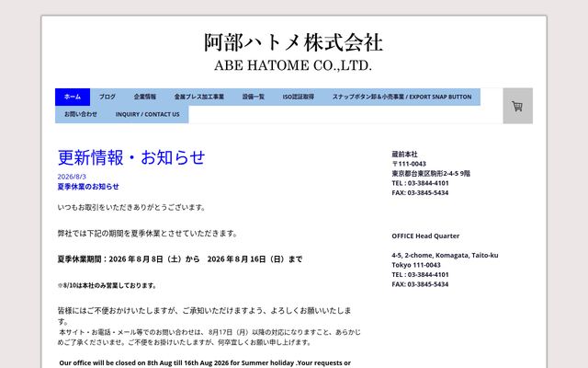Select the ホーム menu item
Viewport: 588px width, 368px height.
(x=73, y=97)
